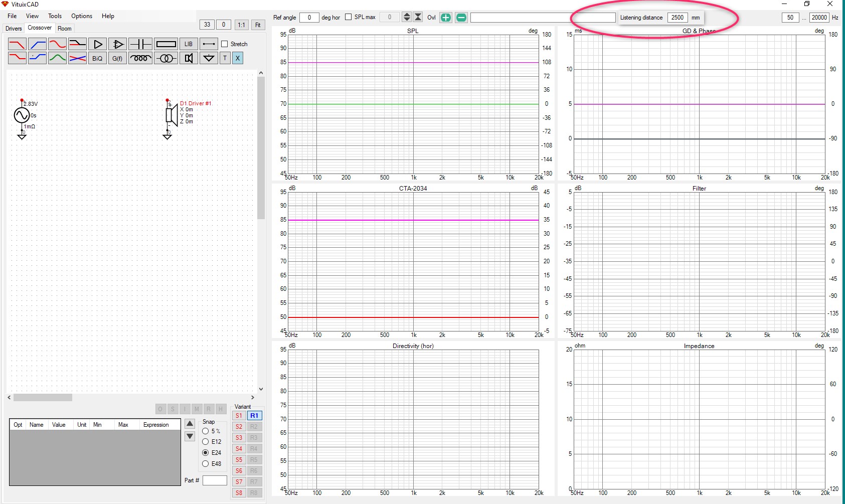Open the Tools menu
845x504 pixels.
[55, 16]
